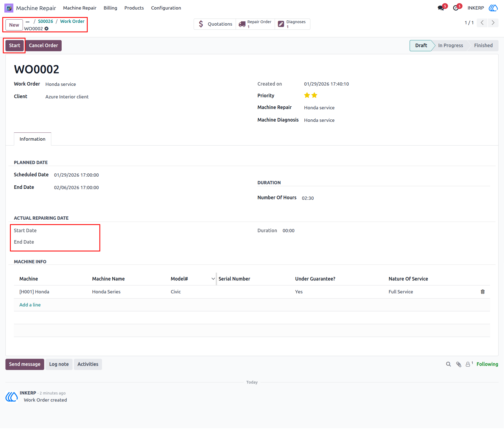Select the Information tab
This screenshot has width=504, height=429.
click(x=32, y=139)
